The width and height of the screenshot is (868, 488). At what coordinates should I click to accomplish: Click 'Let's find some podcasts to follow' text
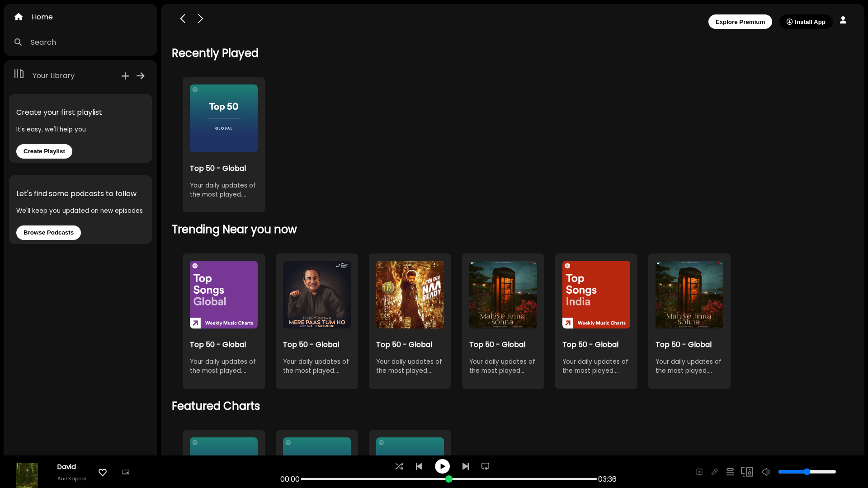click(76, 194)
